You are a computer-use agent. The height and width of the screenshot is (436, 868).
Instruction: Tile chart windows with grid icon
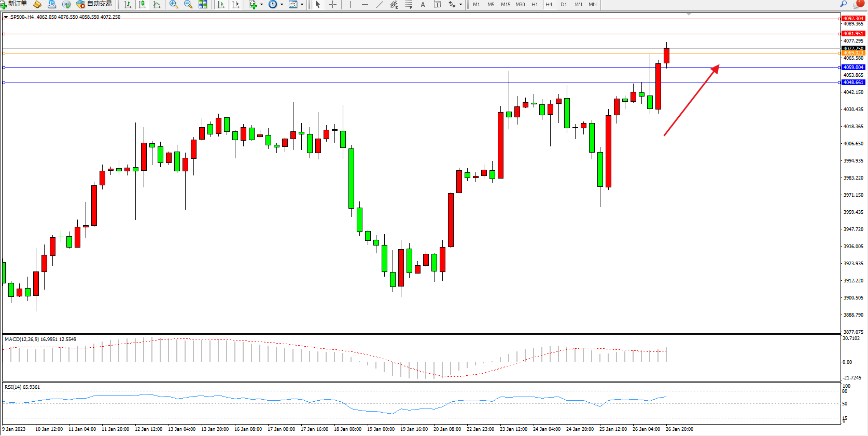[x=203, y=4]
